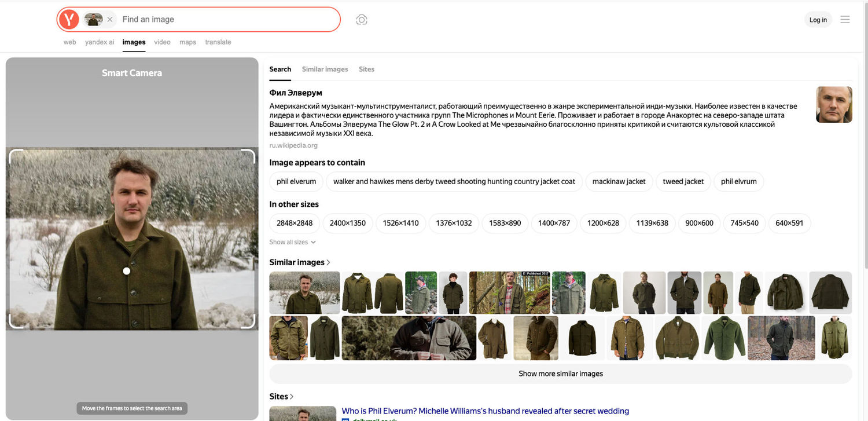Open the Sites tab
The height and width of the screenshot is (421, 868).
click(x=367, y=69)
